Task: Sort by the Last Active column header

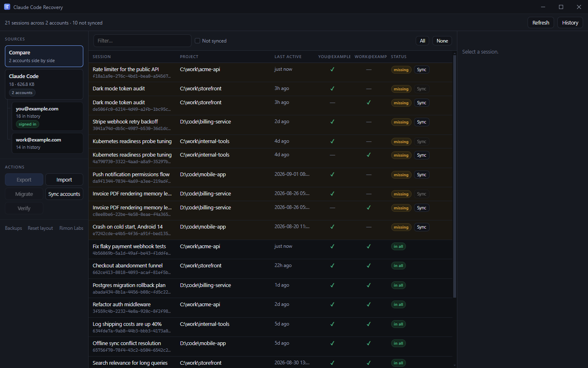Action: 288,57
